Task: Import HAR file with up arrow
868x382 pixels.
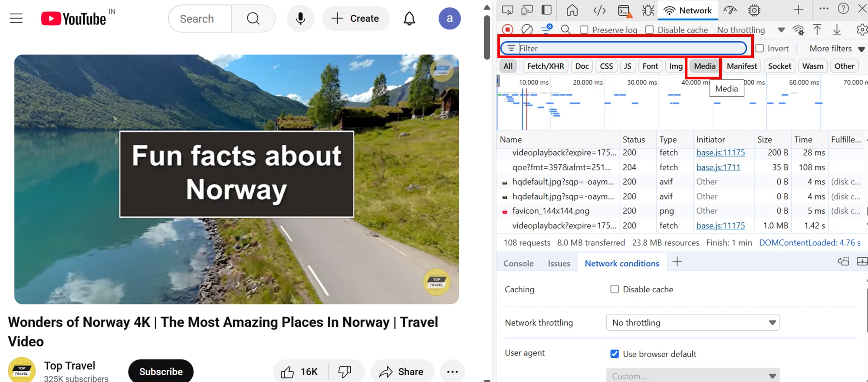Action: coord(817,29)
